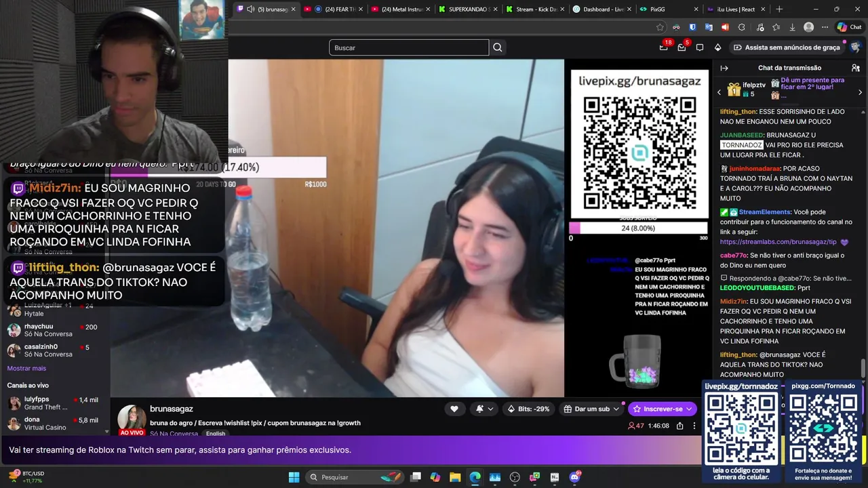This screenshot has width=868, height=488.
Task: Open stream more options three dots
Action: [694, 426]
